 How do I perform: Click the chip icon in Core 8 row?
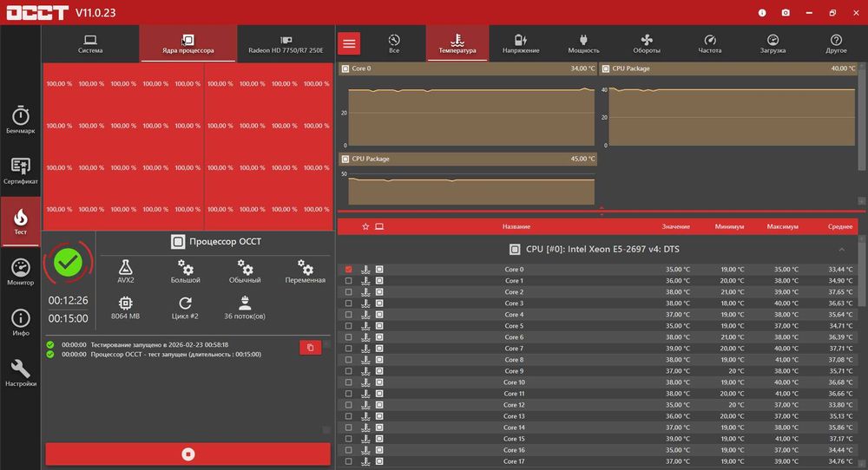coord(379,360)
